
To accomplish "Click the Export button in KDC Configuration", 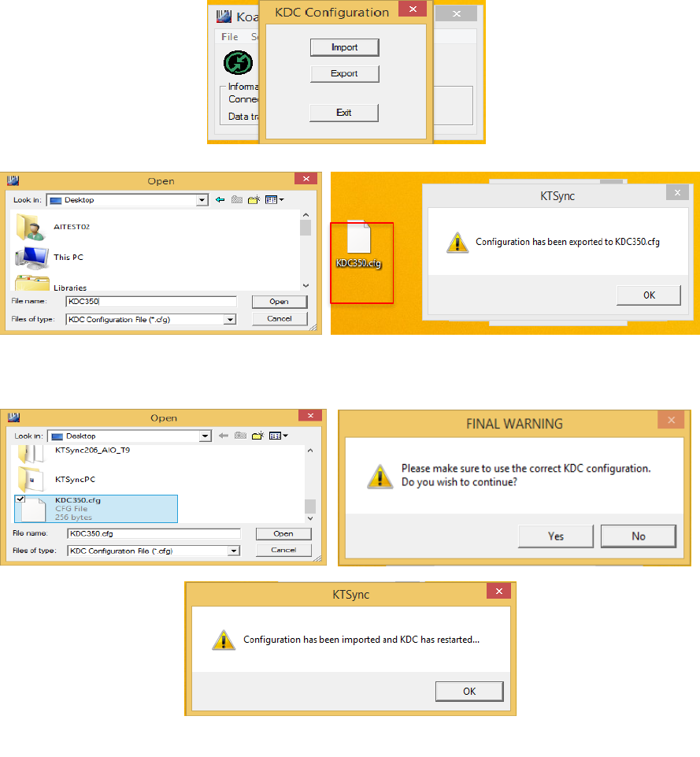I will [344, 73].
